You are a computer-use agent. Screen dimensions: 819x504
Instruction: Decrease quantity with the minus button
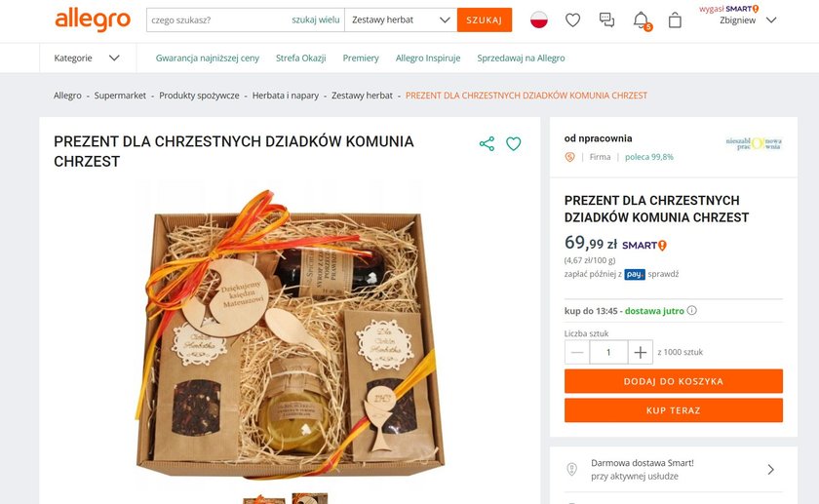click(577, 352)
